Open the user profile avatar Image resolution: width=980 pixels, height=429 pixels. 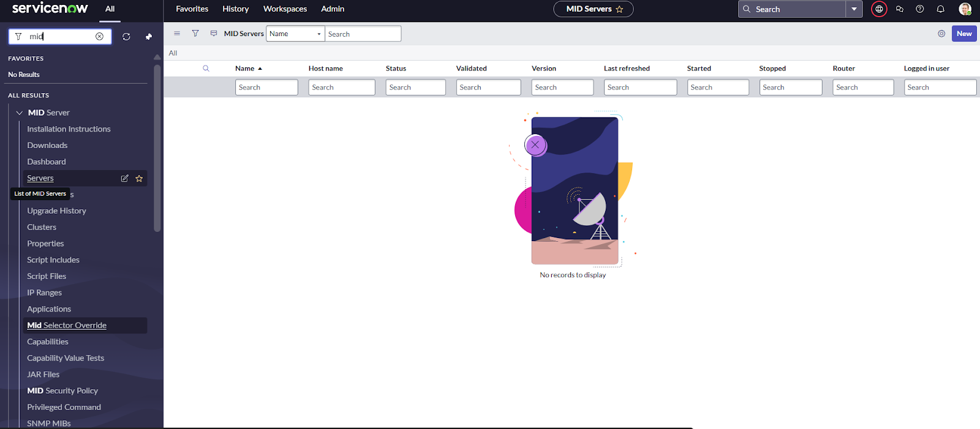pyautogui.click(x=965, y=9)
